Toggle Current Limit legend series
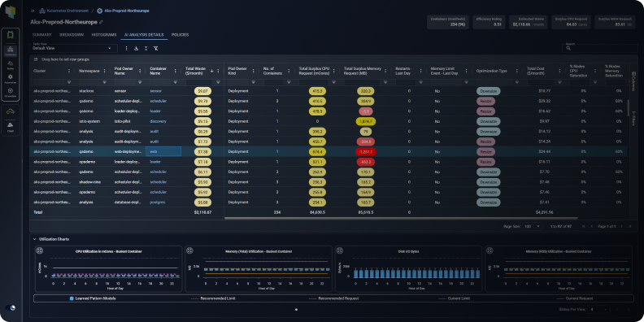The height and width of the screenshot is (322, 644). (x=455, y=298)
